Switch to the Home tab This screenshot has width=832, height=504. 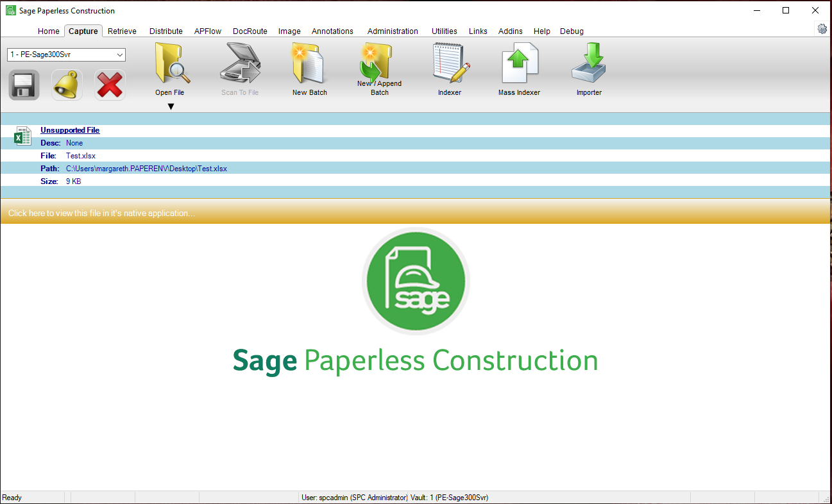tap(49, 31)
